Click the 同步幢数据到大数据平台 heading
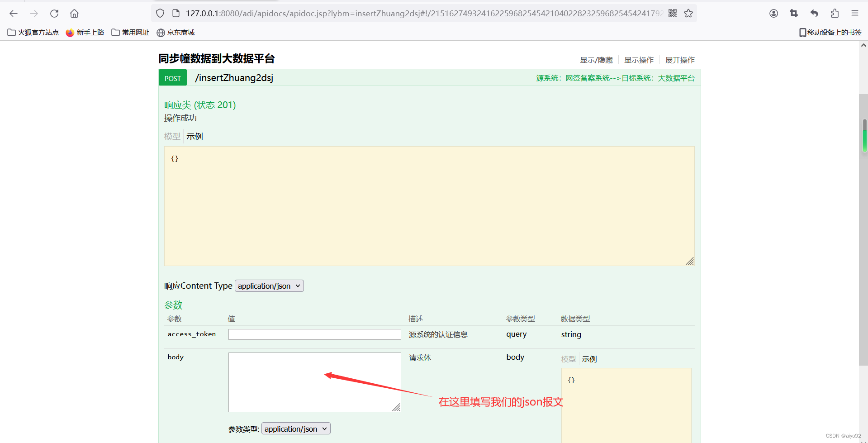 tap(217, 58)
